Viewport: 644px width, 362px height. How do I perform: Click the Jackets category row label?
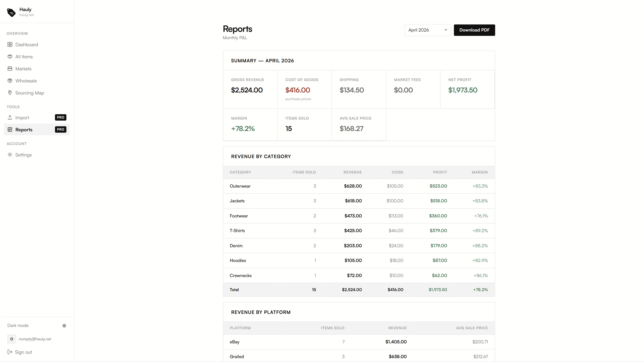pyautogui.click(x=237, y=201)
